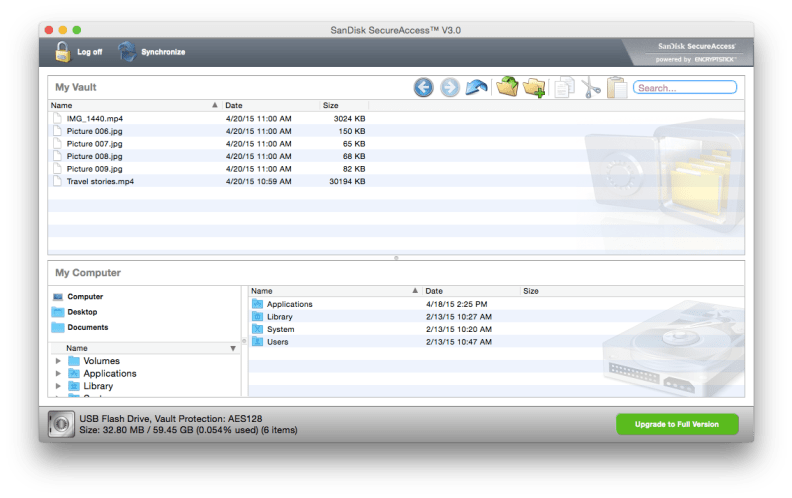
Task: Click 4/18/15 2:25 PM date cell
Action: (457, 304)
